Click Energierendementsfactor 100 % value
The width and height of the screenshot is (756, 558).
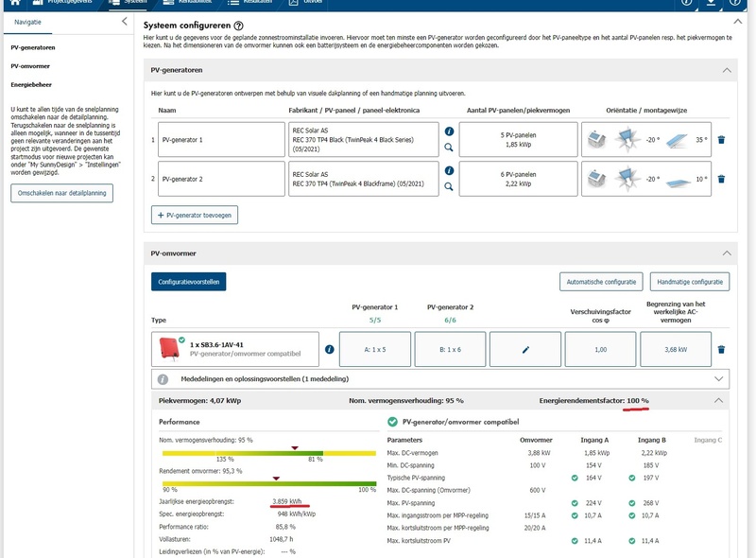638,401
